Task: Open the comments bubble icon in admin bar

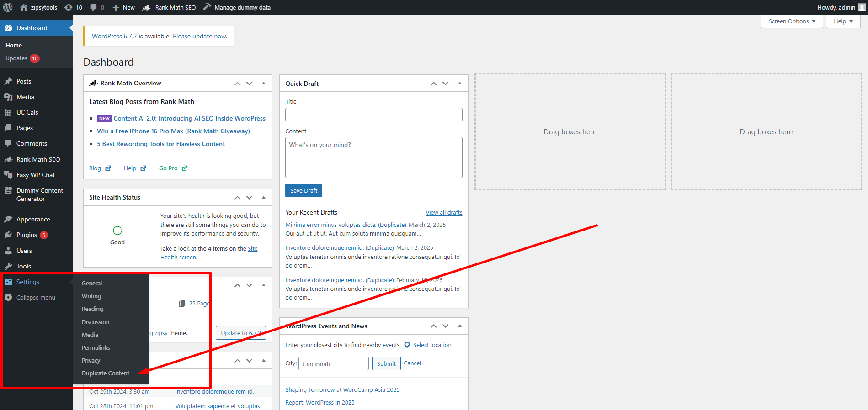Action: tap(97, 7)
